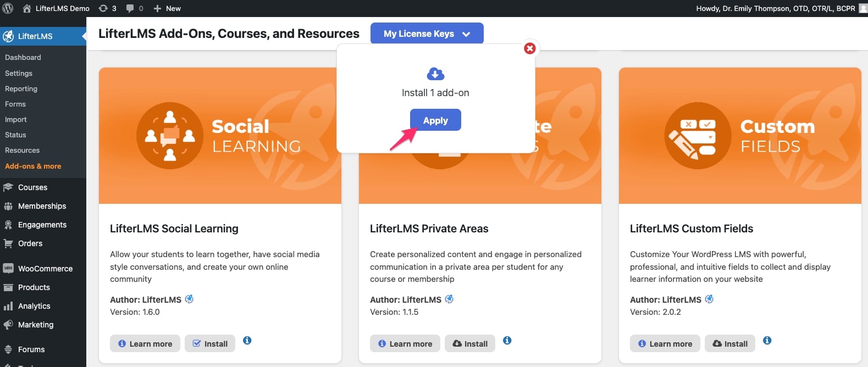Click the Apply button
The image size is (868, 367).
435,120
